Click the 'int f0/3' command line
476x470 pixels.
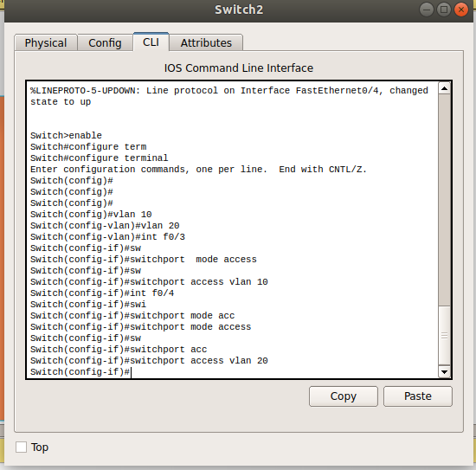point(108,237)
